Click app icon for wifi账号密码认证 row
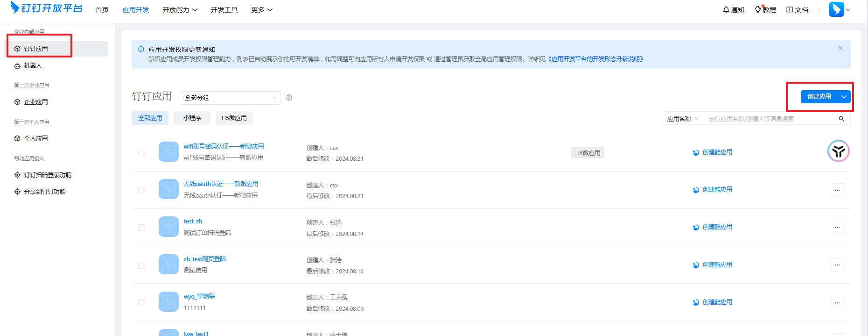 coord(168,151)
